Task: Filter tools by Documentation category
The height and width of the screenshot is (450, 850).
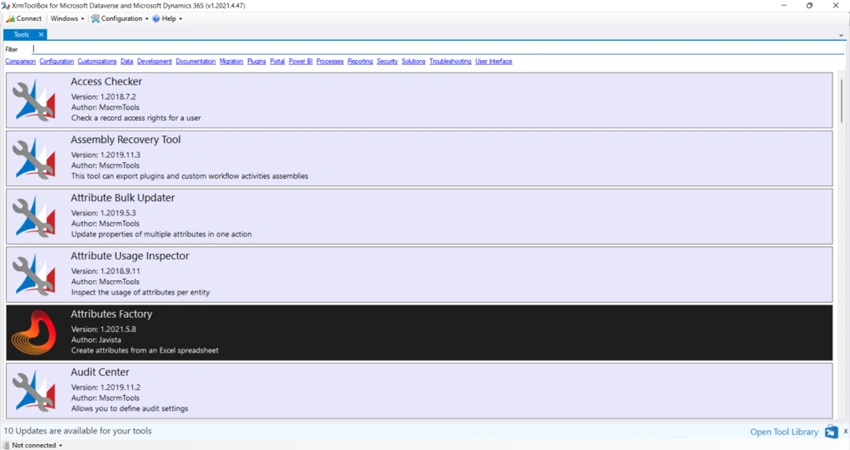Action: (196, 61)
